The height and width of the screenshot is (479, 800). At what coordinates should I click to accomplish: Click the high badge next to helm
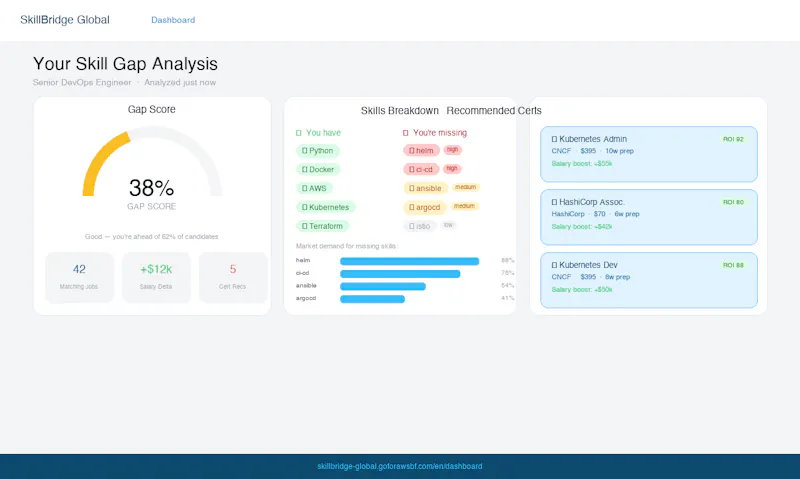click(453, 150)
